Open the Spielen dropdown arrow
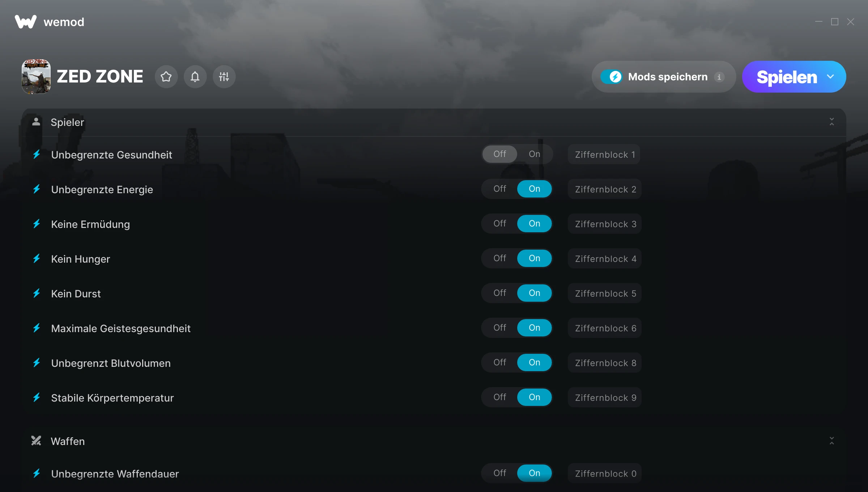This screenshot has width=868, height=492. [830, 77]
